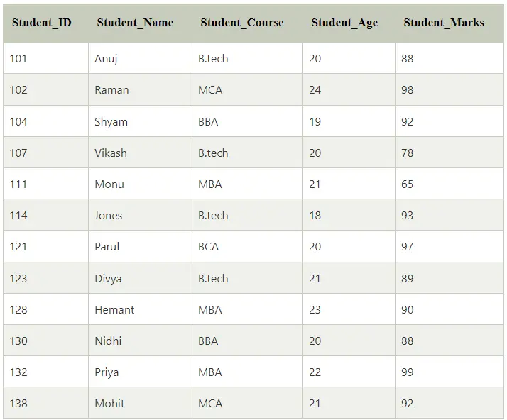Select the name cell Nidhi
This screenshot has width=507, height=420.
[140, 341]
